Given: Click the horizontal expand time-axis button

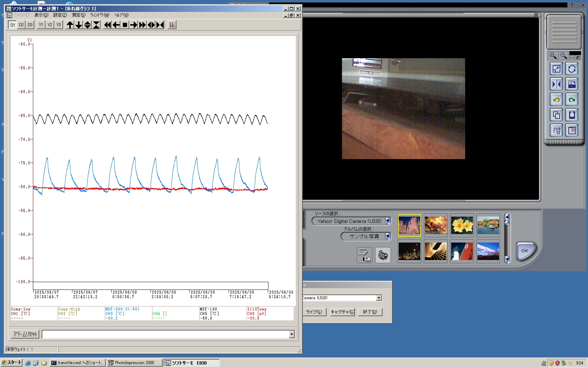Looking at the screenshot, I should 151,25.
